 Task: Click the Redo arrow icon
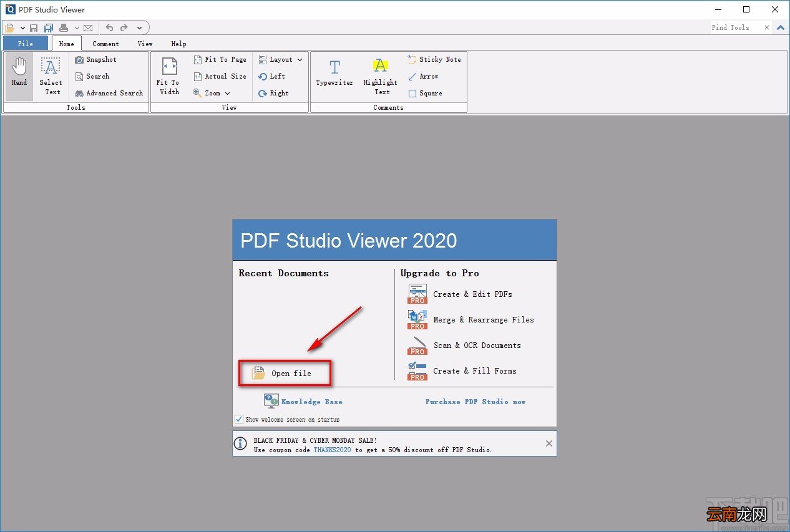124,27
